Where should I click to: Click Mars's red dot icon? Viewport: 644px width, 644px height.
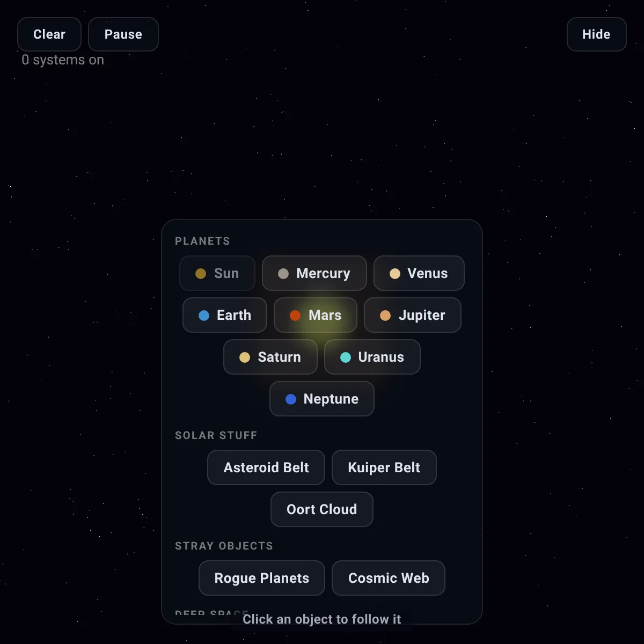[x=295, y=316]
